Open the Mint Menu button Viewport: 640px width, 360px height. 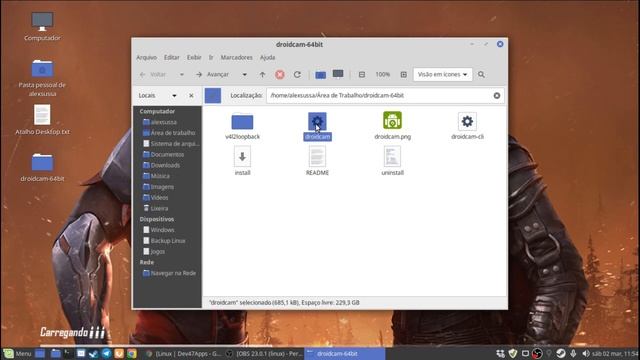click(x=17, y=353)
